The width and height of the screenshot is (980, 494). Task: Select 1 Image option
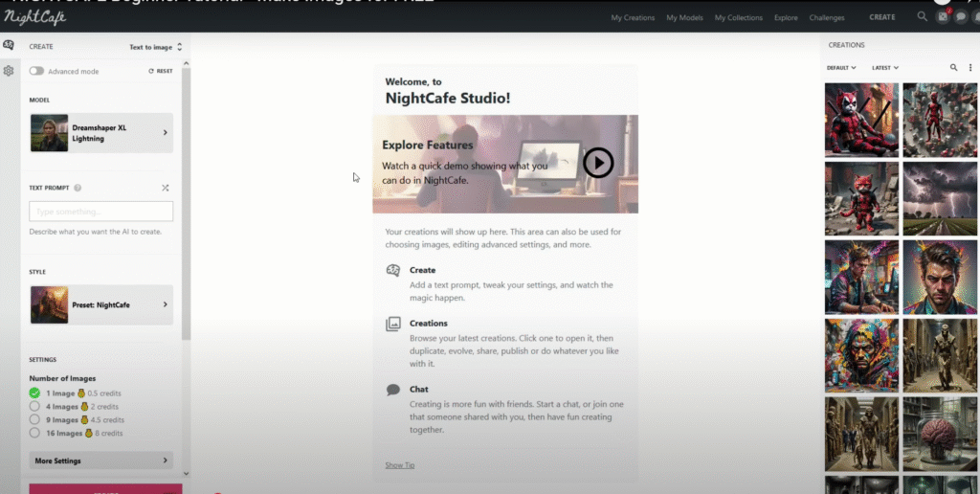[x=34, y=393]
